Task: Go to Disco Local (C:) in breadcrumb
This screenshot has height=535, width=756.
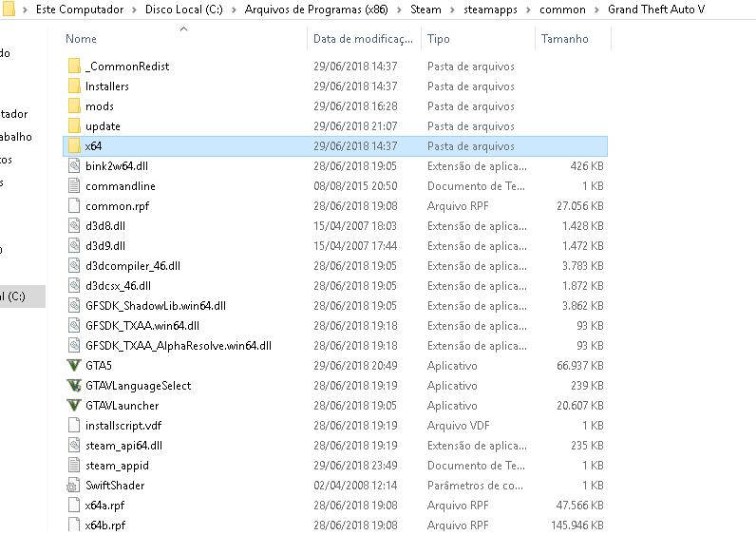Action: click(184, 10)
